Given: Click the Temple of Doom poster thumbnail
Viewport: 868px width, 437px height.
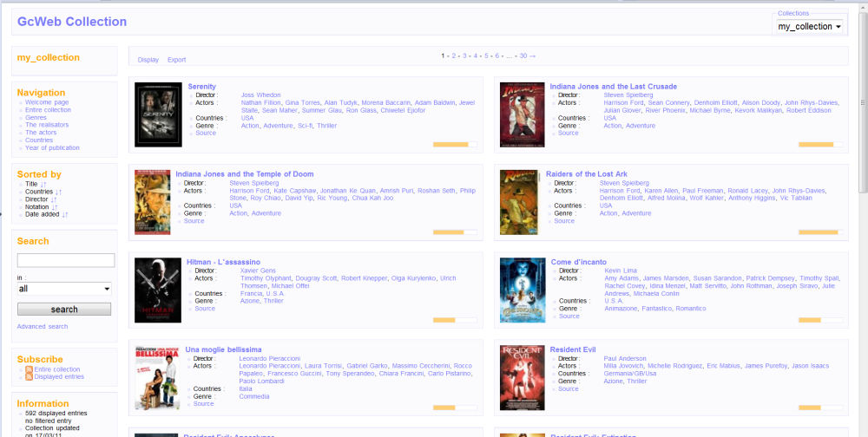Looking at the screenshot, I should click(x=152, y=202).
